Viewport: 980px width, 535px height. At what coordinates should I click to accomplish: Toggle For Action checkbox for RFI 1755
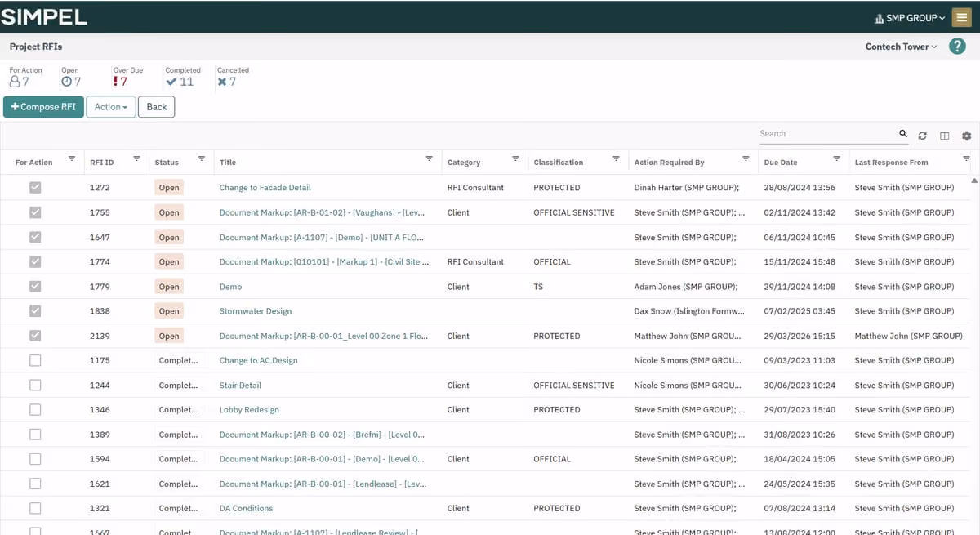point(35,212)
